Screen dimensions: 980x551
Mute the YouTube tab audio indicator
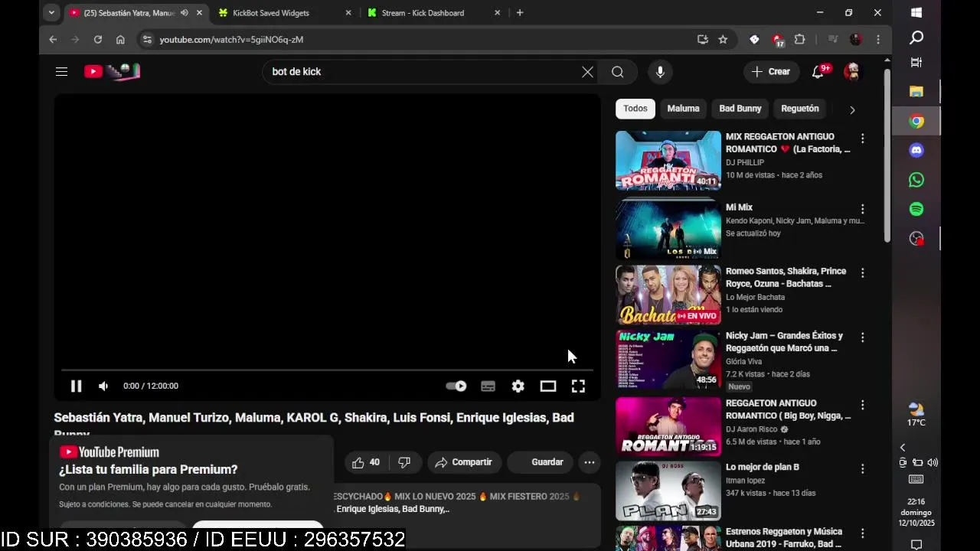click(184, 13)
